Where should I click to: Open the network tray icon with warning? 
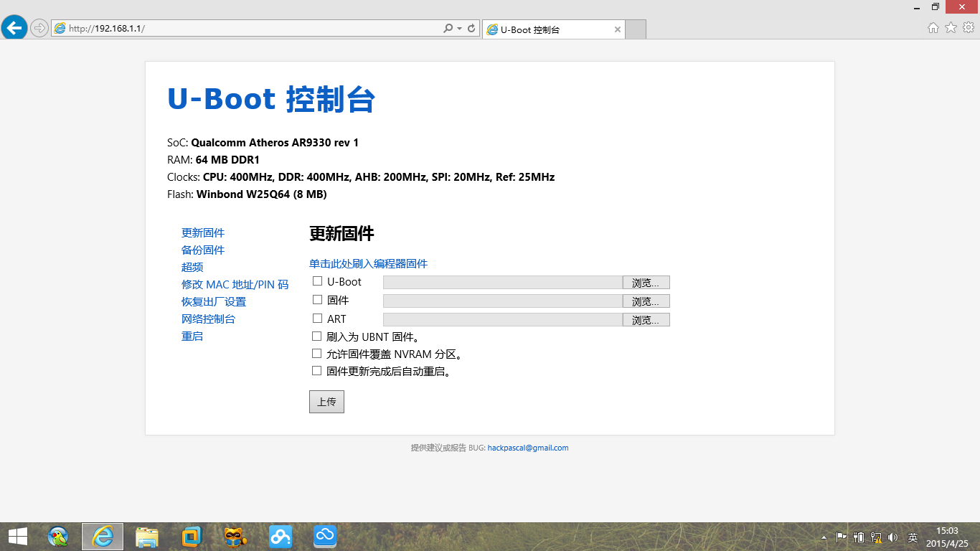tap(876, 537)
